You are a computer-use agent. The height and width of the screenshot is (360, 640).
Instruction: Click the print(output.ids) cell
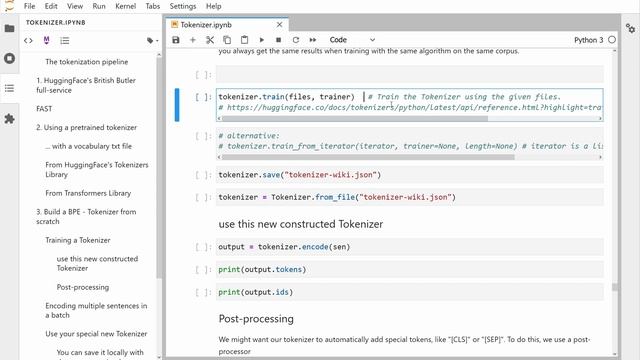(x=409, y=292)
